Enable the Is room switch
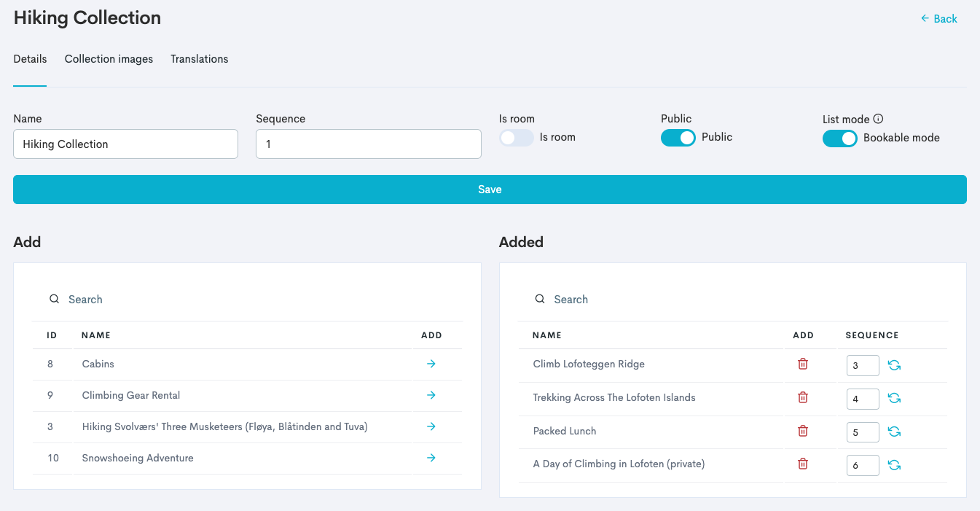The width and height of the screenshot is (980, 511). [517, 138]
